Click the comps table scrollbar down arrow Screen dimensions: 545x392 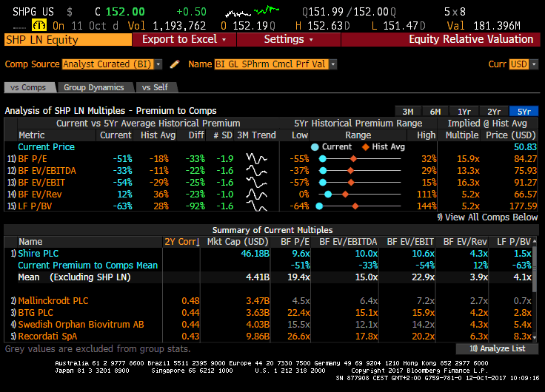point(535,337)
